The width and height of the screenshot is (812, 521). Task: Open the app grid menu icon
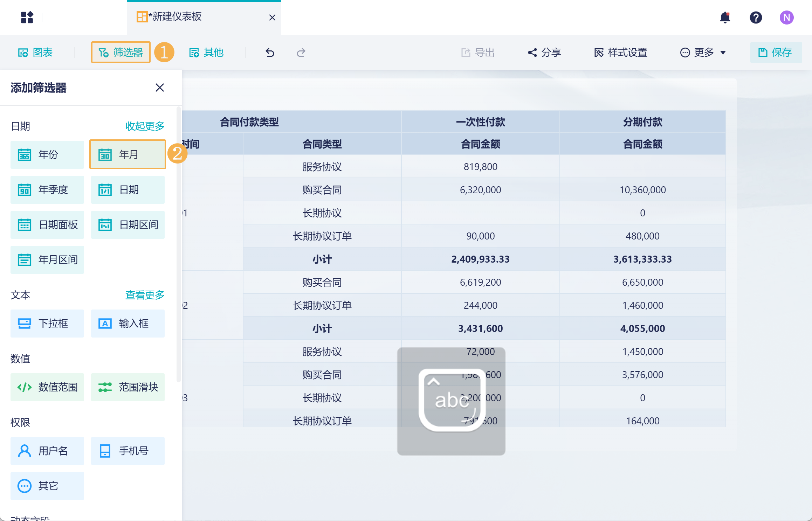click(x=27, y=18)
